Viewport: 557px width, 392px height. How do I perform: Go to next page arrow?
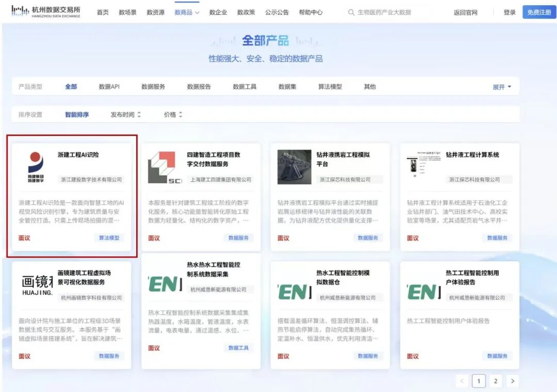point(513,381)
